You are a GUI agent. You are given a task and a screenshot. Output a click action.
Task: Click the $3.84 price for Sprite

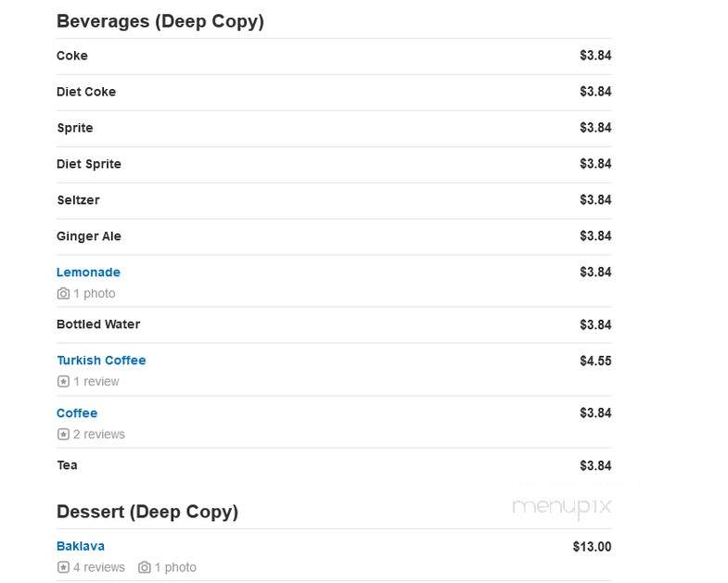(595, 128)
